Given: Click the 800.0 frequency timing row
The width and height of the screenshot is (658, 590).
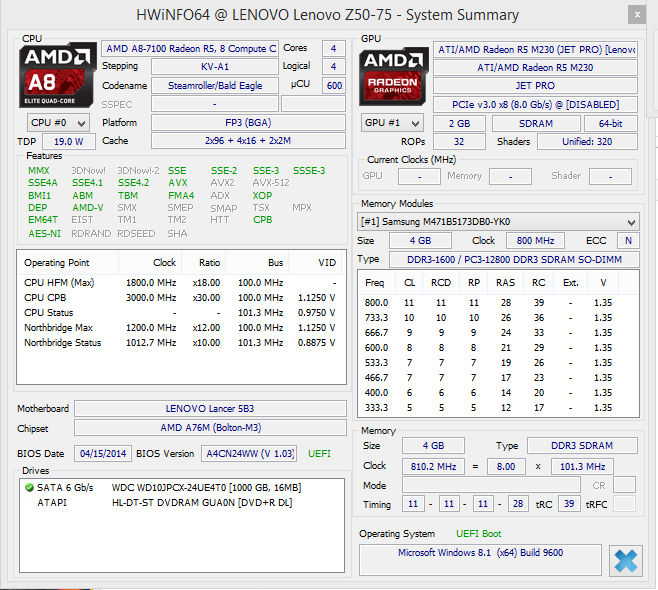Looking at the screenshot, I should coord(498,303).
